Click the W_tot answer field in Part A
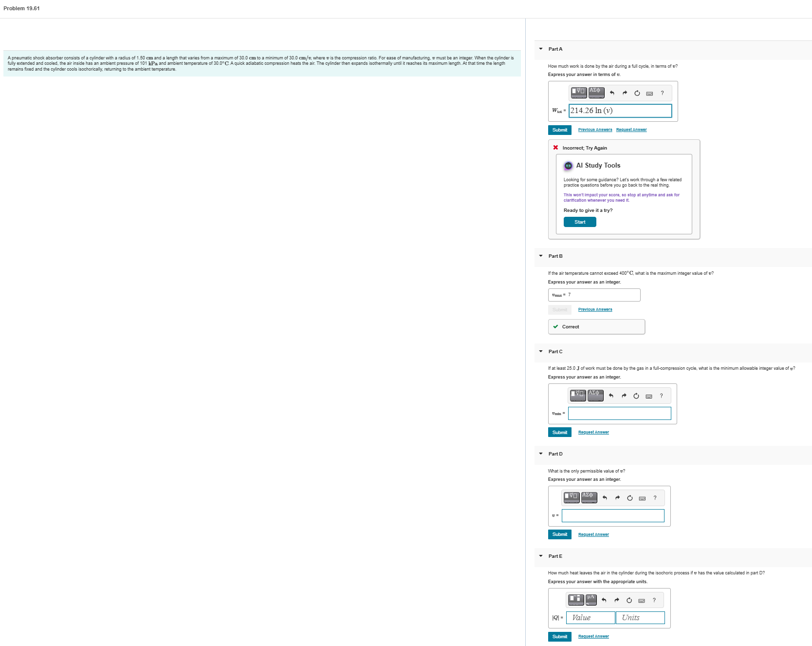 (620, 111)
